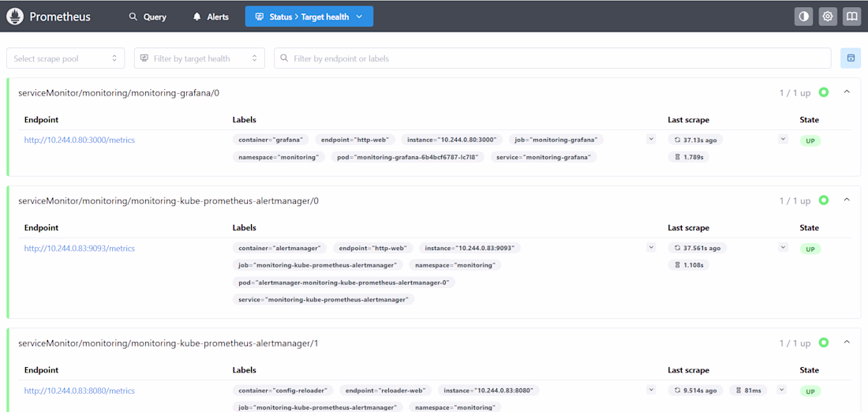Click the UP state badge for the 9093 target
Viewport: 868px width, 412px height.
tap(810, 249)
